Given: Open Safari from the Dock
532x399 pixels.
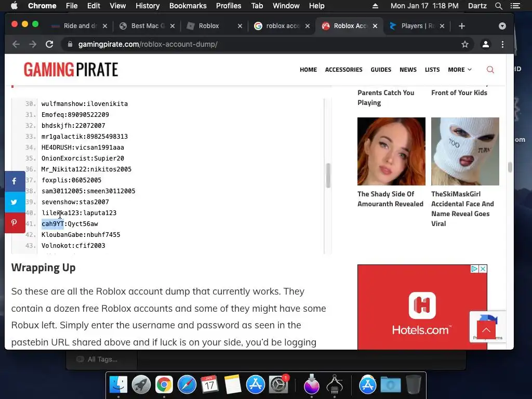Looking at the screenshot, I should pyautogui.click(x=187, y=385).
